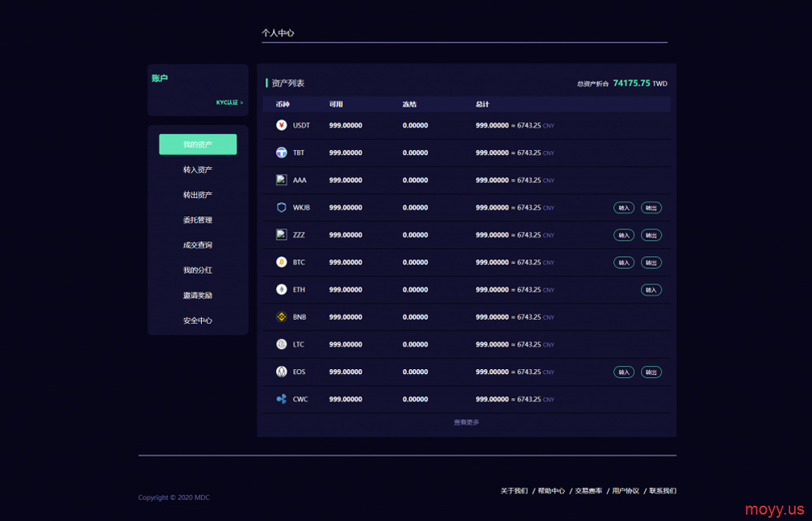Click available 999.00000 in USDT row
Viewport: 812px width, 521px height.
tap(346, 125)
